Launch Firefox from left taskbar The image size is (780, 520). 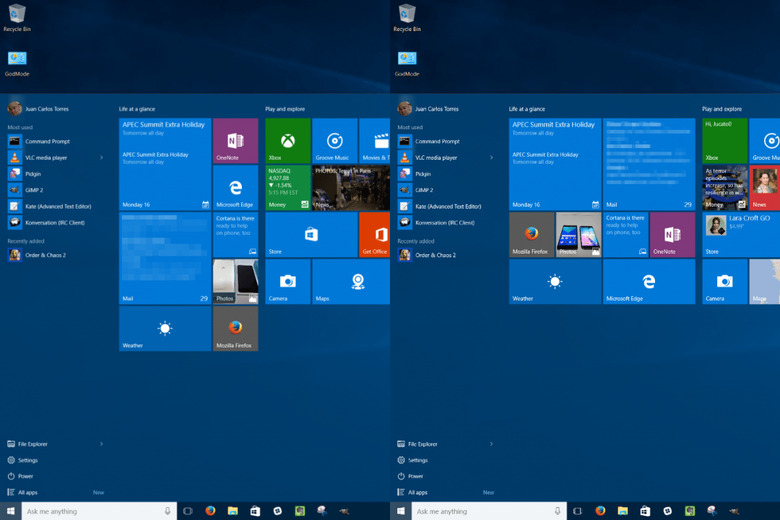click(x=210, y=511)
